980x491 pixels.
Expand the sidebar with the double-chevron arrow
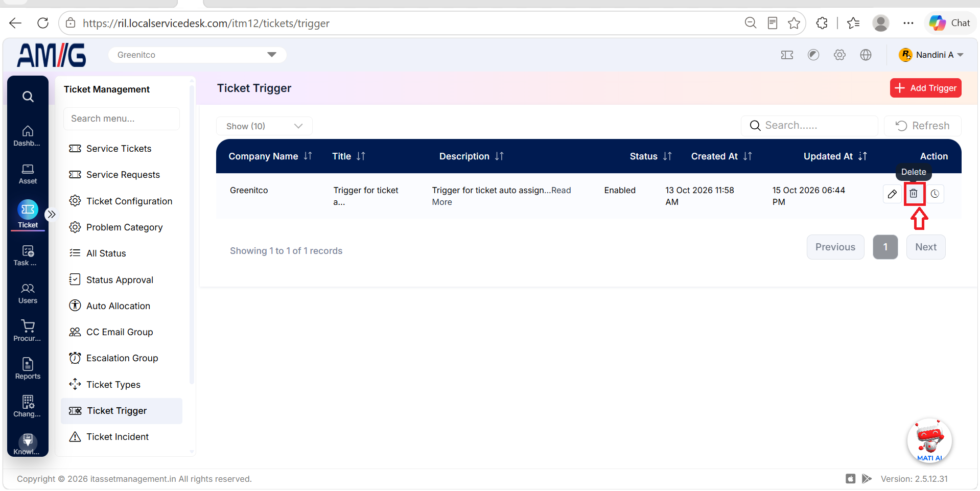coord(51,215)
